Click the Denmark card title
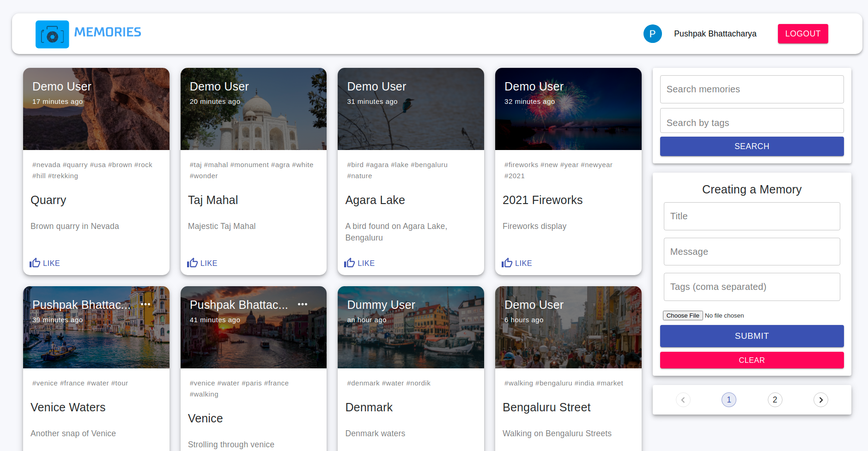Image resolution: width=868 pixels, height=451 pixels. [369, 408]
